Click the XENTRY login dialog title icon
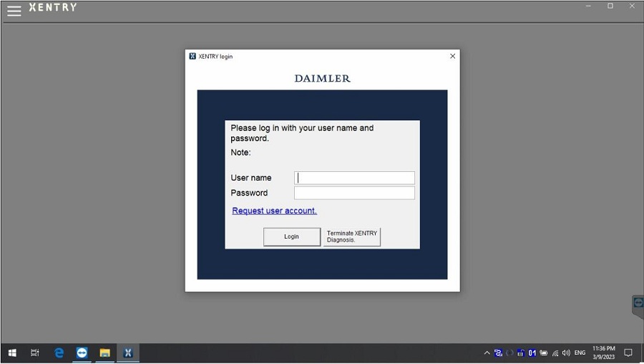Image resolution: width=644 pixels, height=364 pixels. 192,56
